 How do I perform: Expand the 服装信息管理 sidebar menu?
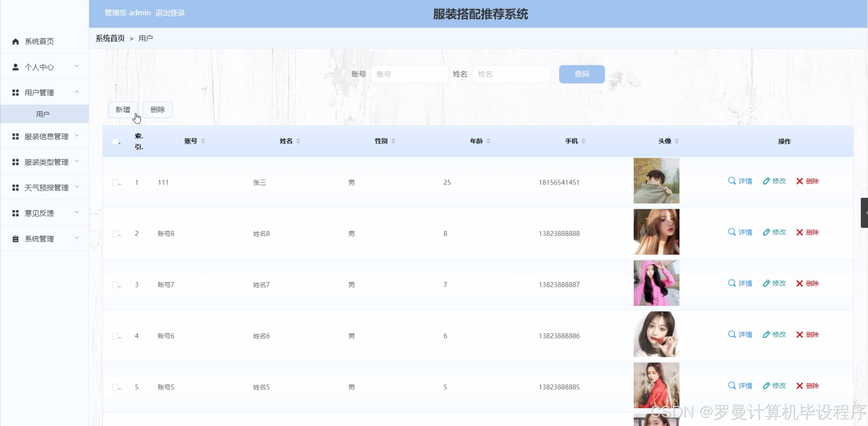pyautogui.click(x=46, y=136)
